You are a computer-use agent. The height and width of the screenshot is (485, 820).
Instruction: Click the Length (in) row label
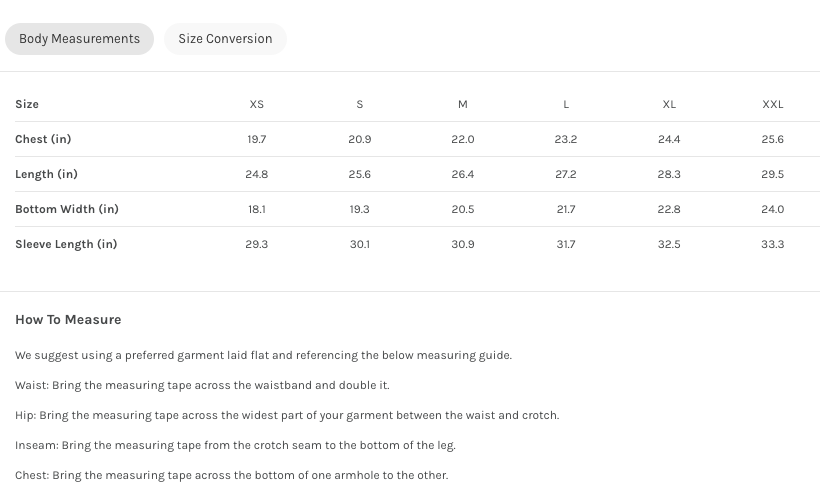[46, 174]
